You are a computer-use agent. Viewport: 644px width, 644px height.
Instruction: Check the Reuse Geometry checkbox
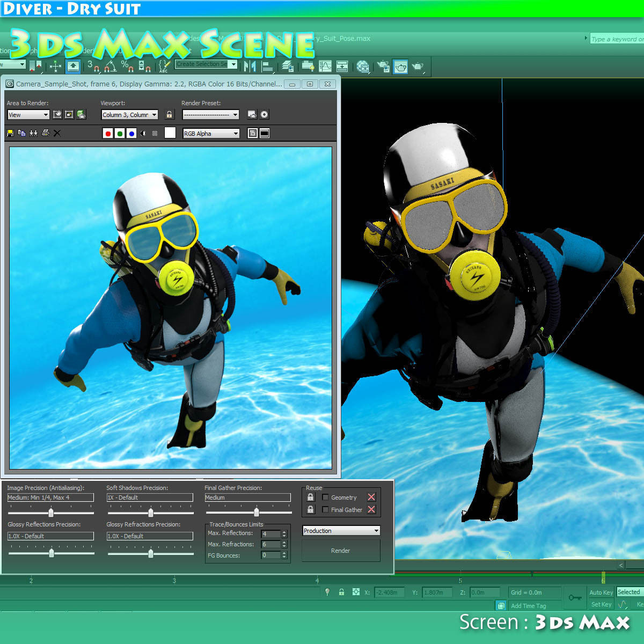click(x=325, y=497)
